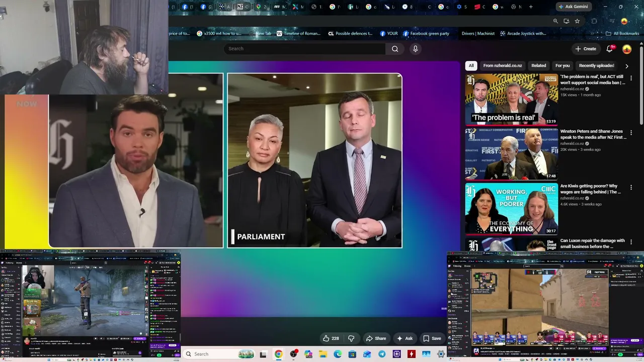Click the YouTube search magnifier button
644x362 pixels.
pyautogui.click(x=395, y=49)
